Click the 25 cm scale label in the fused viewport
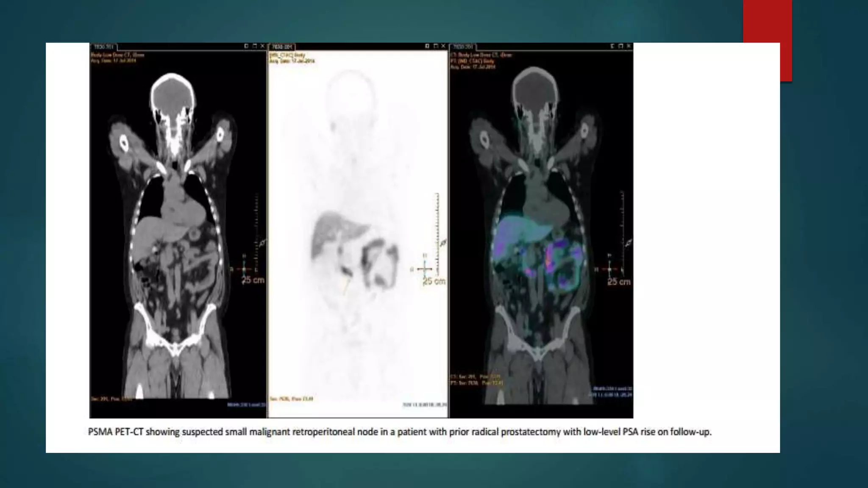 tap(619, 282)
